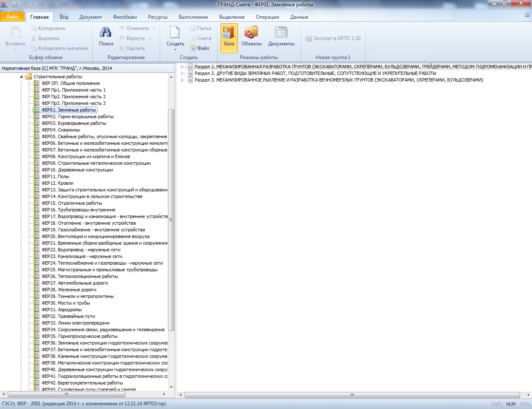Screen dimensions: 532x409
Task: Click the Вернуть redo command
Action: click(x=132, y=38)
